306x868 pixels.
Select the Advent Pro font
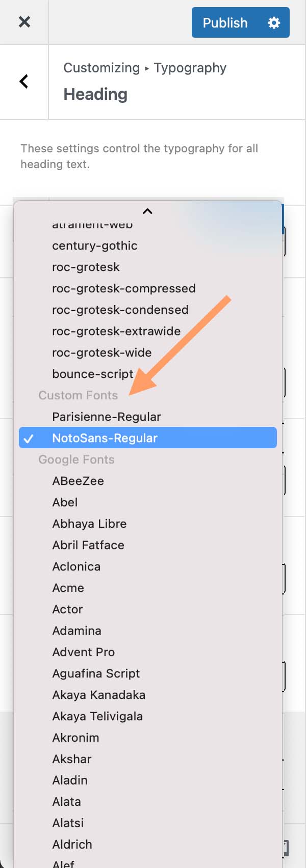click(x=84, y=652)
